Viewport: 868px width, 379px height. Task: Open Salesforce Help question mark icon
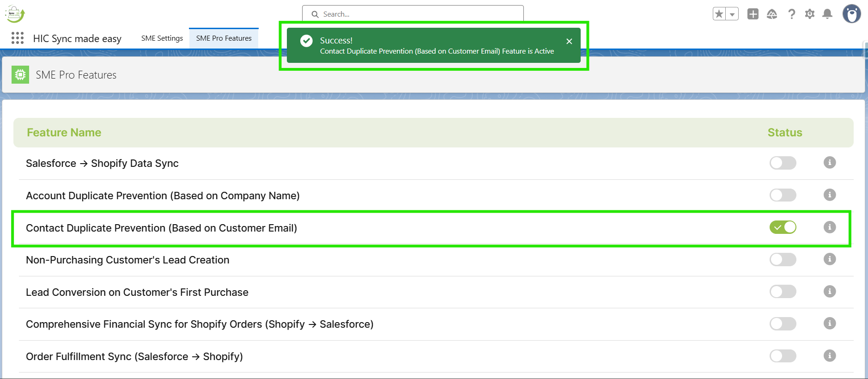coord(791,14)
